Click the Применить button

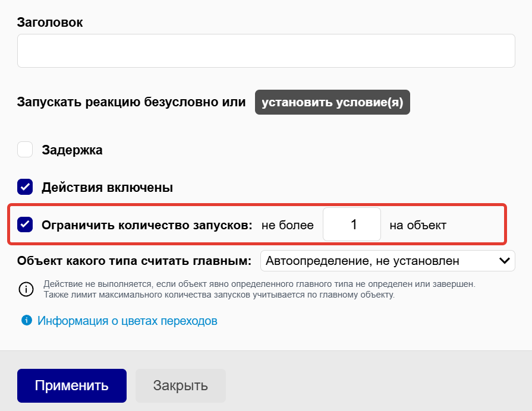72,385
